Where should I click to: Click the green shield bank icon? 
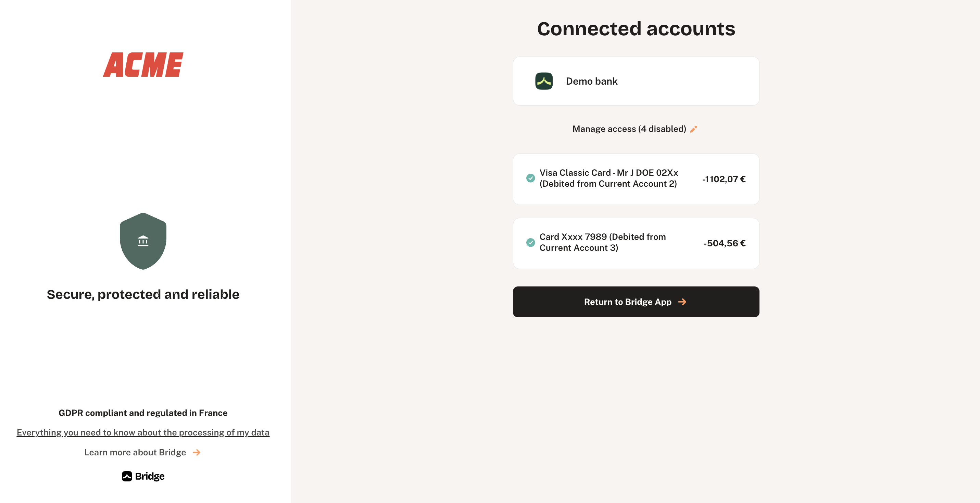[143, 241]
